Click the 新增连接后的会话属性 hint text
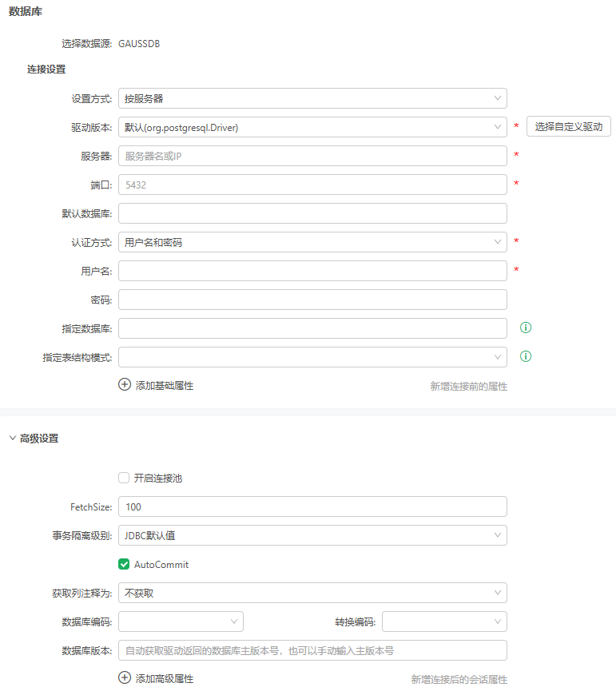 (x=459, y=680)
